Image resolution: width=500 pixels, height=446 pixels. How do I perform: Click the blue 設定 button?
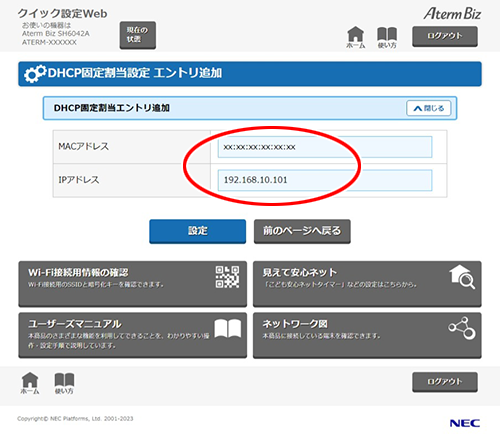coord(198,231)
